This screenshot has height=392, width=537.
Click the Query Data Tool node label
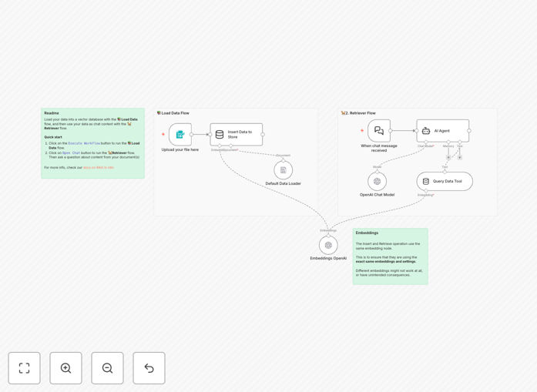[448, 181]
